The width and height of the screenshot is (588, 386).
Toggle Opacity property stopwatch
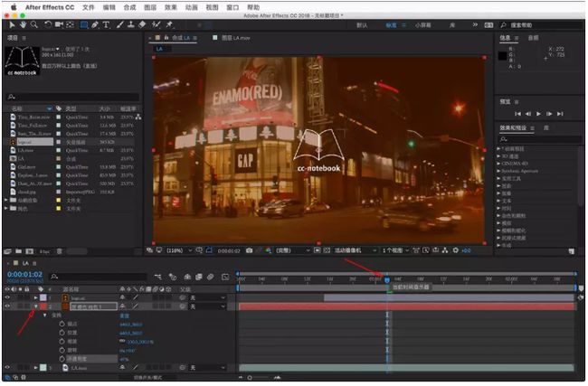[62, 360]
